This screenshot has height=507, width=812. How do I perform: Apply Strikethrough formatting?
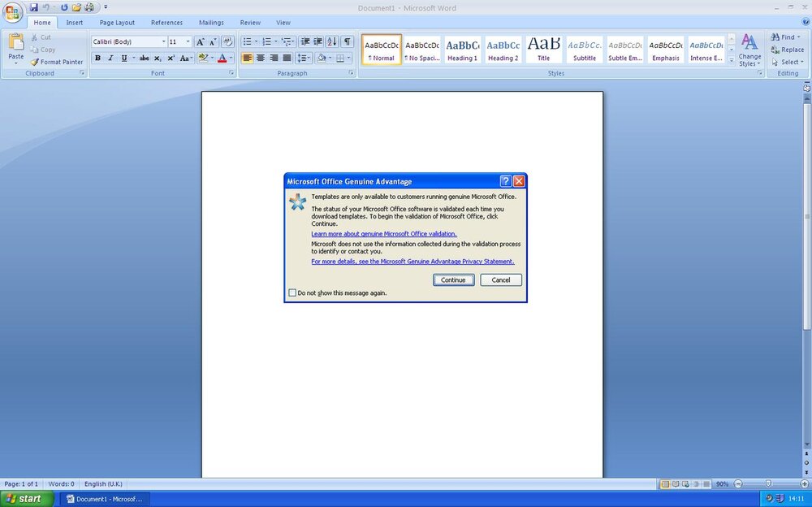pos(145,58)
